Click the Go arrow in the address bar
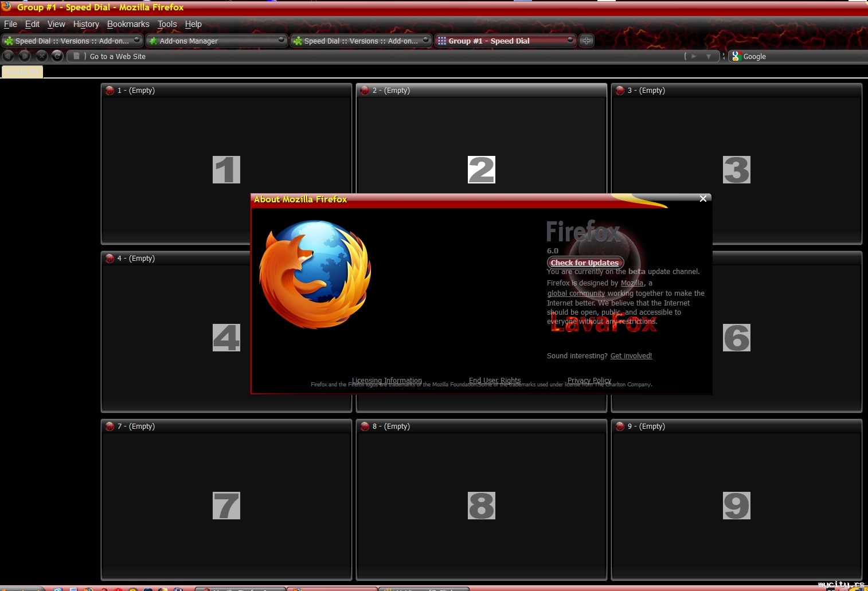The width and height of the screenshot is (868, 591). (694, 56)
